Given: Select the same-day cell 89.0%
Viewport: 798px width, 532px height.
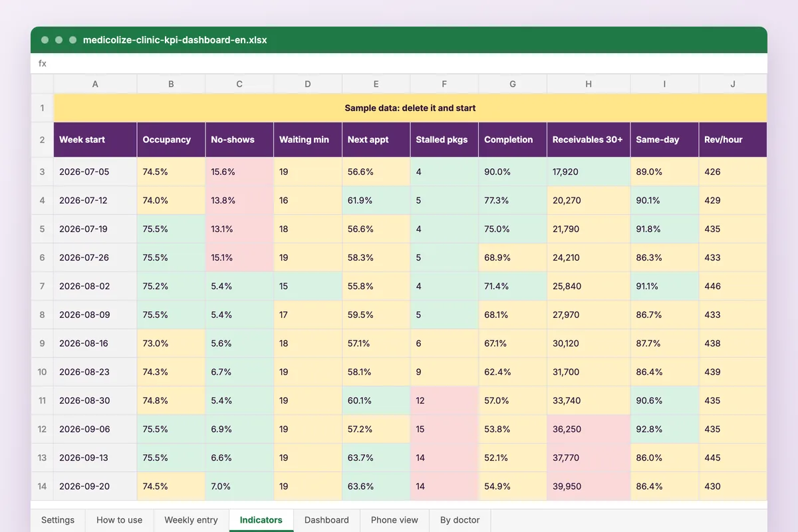Looking at the screenshot, I should coord(664,172).
